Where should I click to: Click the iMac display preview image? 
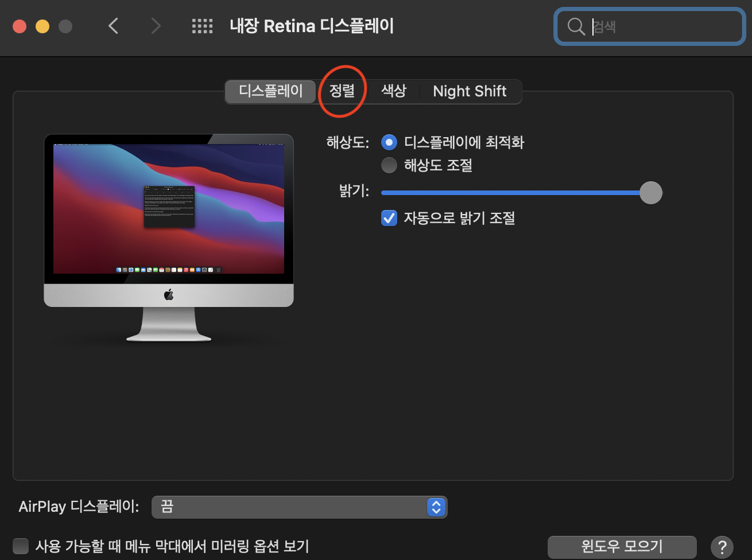(169, 238)
